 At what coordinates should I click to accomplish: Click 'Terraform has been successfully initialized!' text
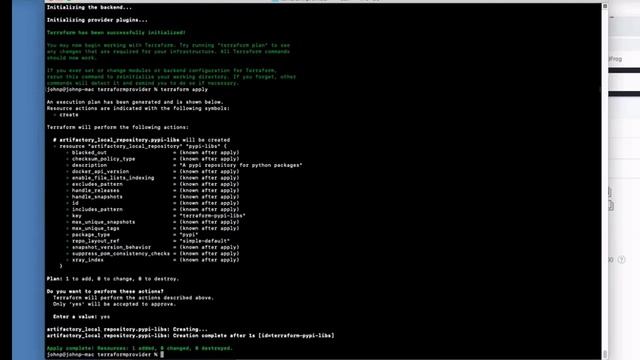pyautogui.click(x=116, y=33)
